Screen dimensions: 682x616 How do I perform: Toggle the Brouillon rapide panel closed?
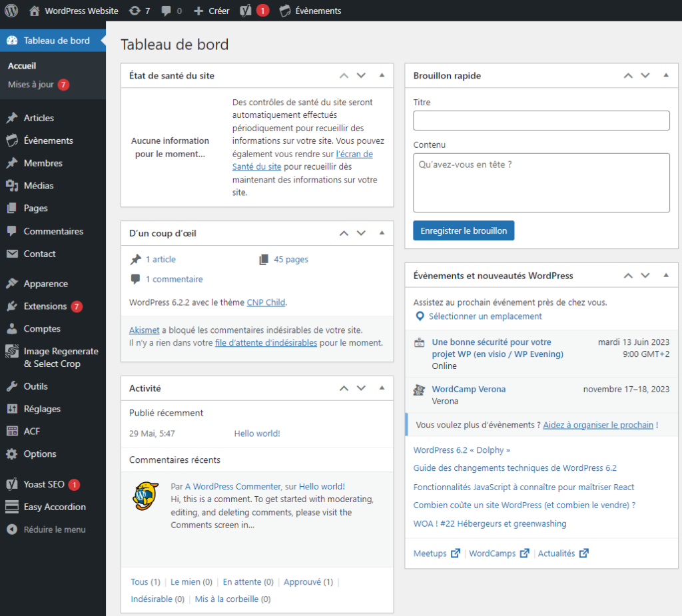coord(666,75)
